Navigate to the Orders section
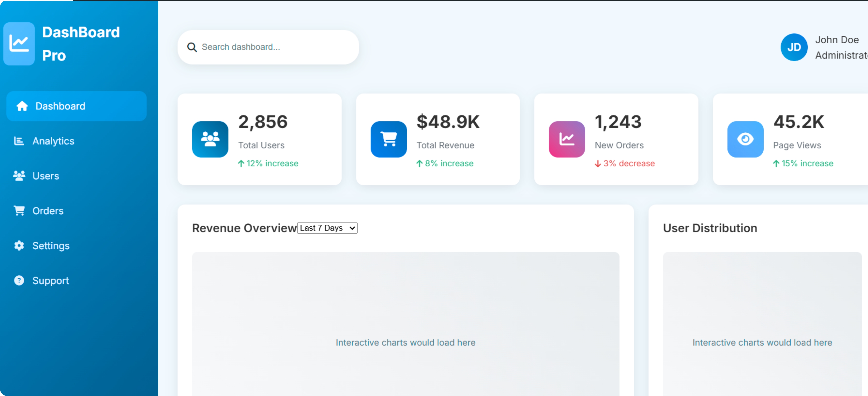This screenshot has height=396, width=868. 48,211
